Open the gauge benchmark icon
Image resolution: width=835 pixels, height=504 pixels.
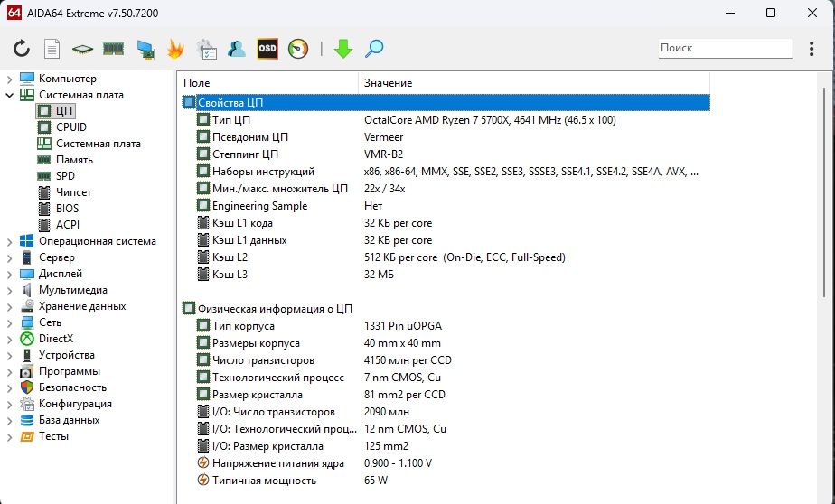(x=298, y=49)
